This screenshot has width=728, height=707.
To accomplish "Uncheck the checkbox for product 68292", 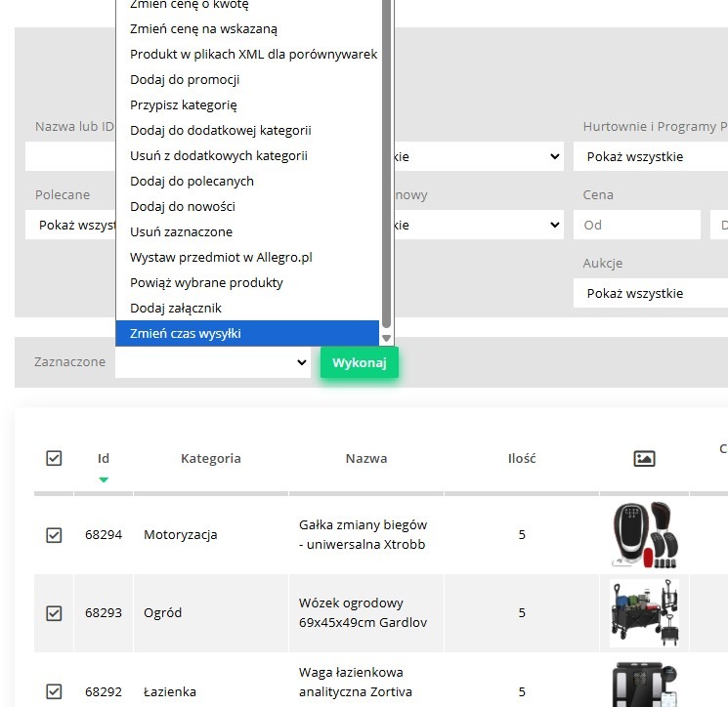I will point(54,691).
